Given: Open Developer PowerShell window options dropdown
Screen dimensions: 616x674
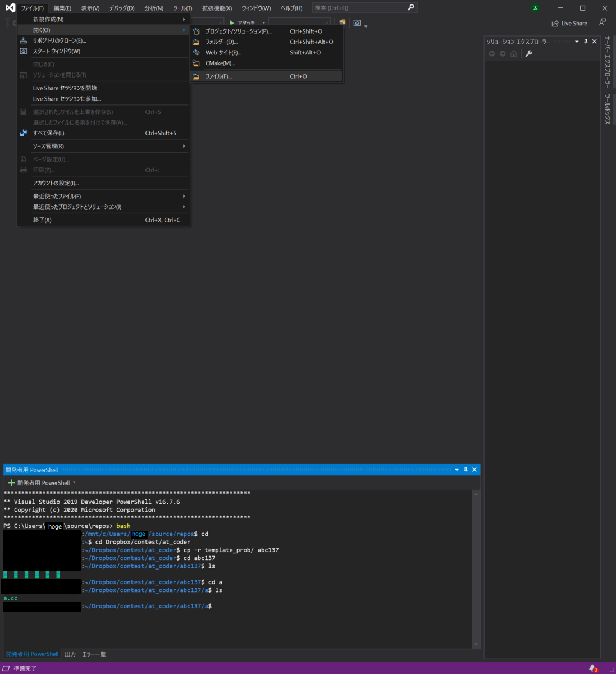Looking at the screenshot, I should pyautogui.click(x=457, y=470).
